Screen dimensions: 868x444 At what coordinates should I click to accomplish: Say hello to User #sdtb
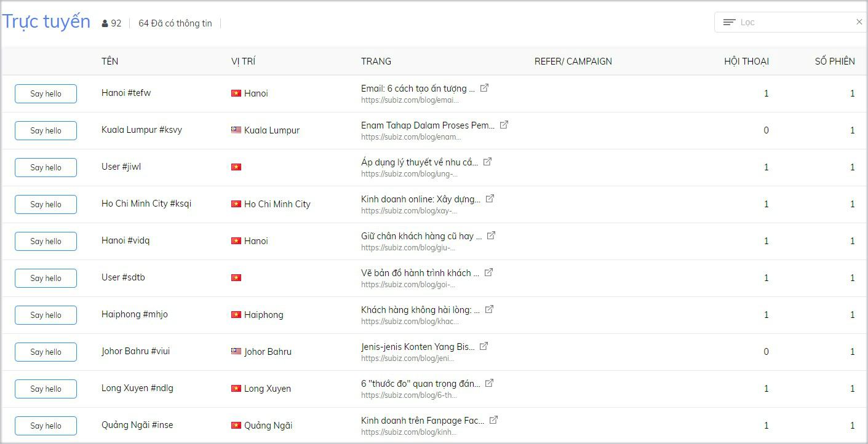46,278
